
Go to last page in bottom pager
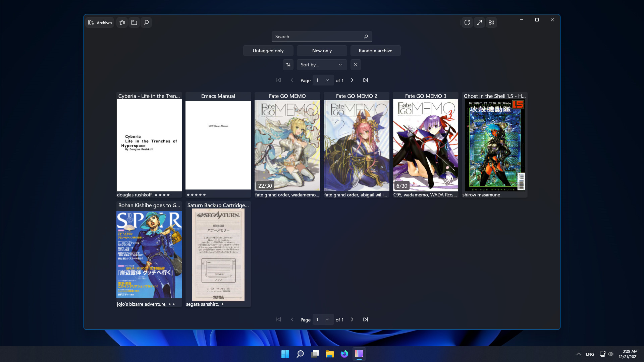point(366,319)
